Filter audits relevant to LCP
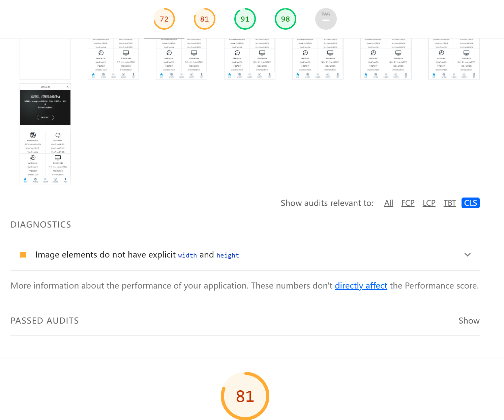 click(429, 203)
